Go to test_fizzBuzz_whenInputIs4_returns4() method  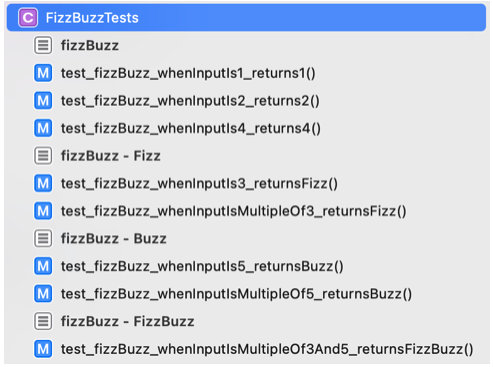pos(191,128)
